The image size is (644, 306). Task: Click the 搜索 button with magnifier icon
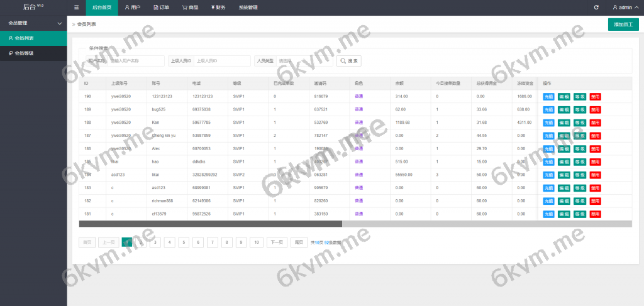pos(349,61)
